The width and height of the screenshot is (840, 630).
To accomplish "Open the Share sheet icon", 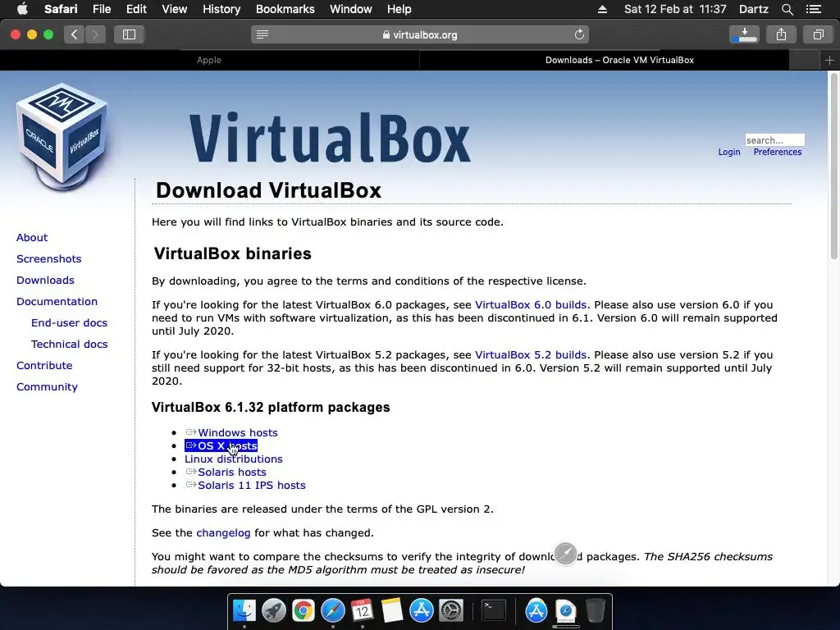I will tap(781, 34).
